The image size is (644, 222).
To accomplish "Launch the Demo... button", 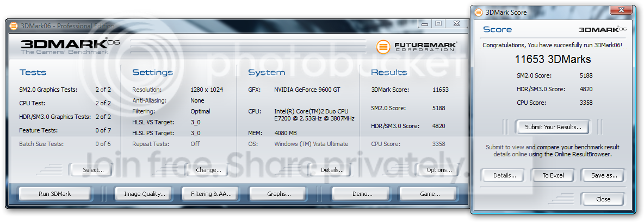I will (360, 194).
